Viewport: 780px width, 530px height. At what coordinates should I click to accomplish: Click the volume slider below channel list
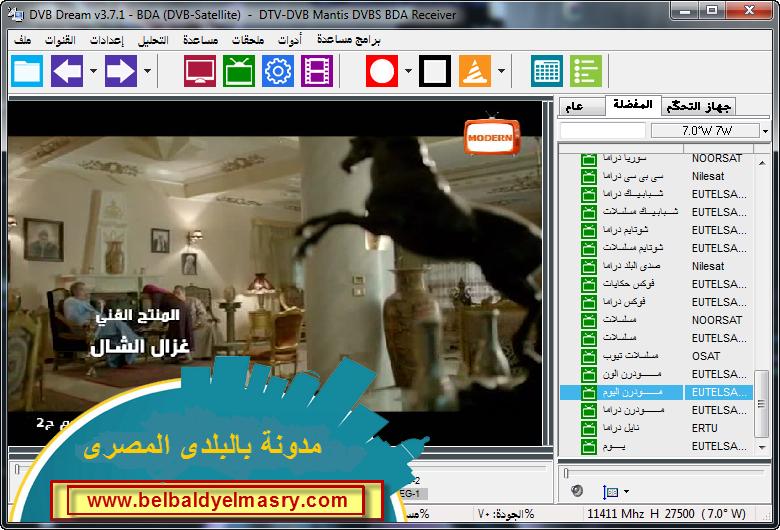pyautogui.click(x=665, y=472)
